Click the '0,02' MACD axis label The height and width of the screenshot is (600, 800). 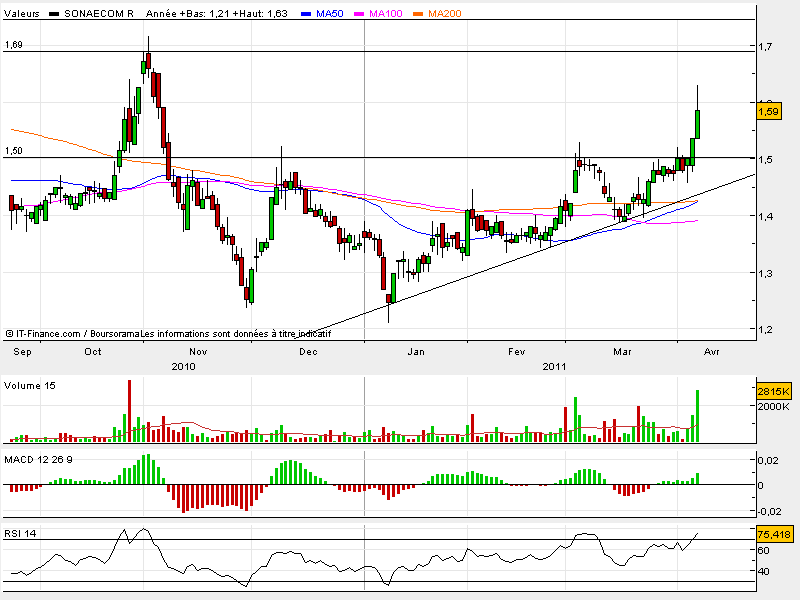pyautogui.click(x=768, y=461)
